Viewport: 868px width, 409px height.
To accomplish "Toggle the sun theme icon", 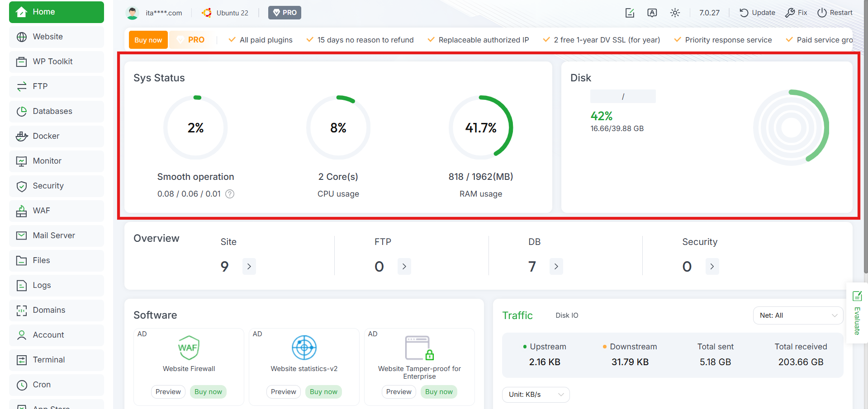I will 675,13.
